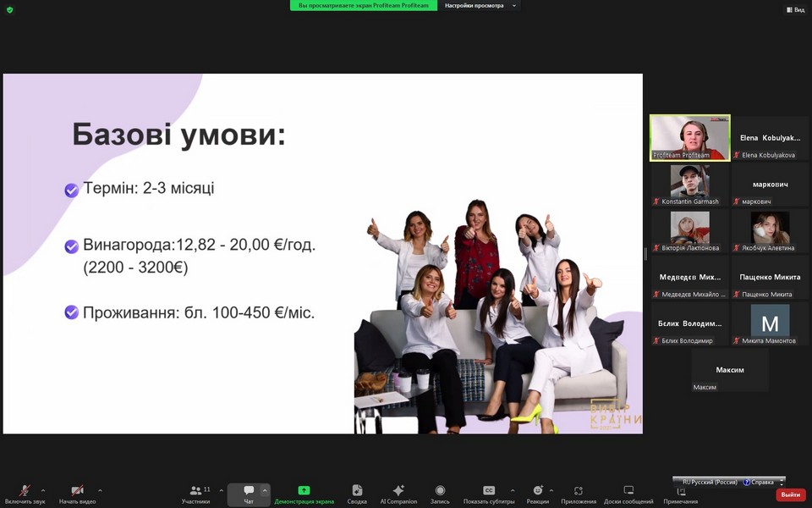Start recording with Запись button
The width and height of the screenshot is (812, 508).
pos(440,494)
